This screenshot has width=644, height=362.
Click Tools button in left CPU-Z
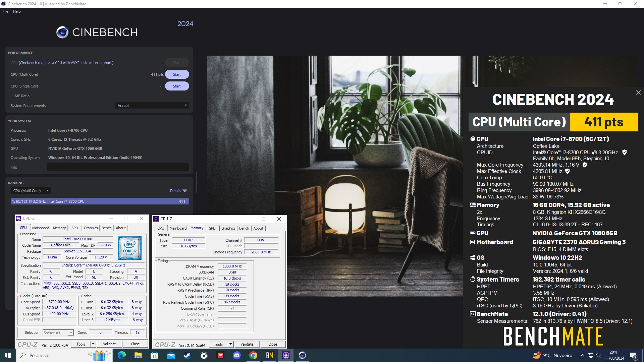[81, 344]
